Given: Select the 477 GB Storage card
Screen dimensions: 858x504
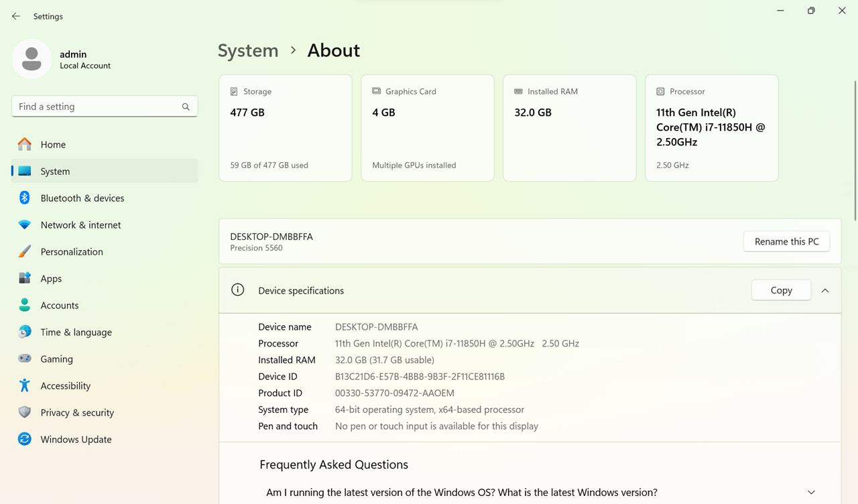Looking at the screenshot, I should click(x=286, y=128).
